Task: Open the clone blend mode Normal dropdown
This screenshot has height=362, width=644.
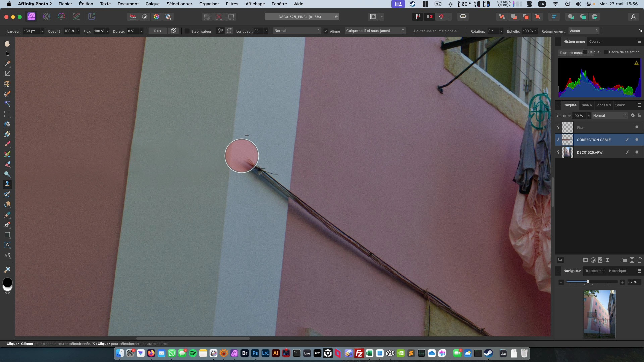Action: (x=297, y=31)
